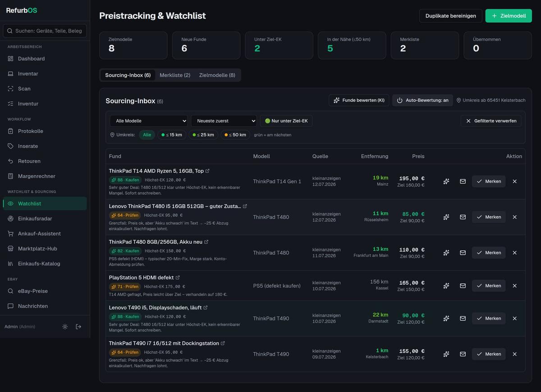Click AI rate icon for Frankfurt am Main row
The image size is (541, 392).
[x=446, y=252]
